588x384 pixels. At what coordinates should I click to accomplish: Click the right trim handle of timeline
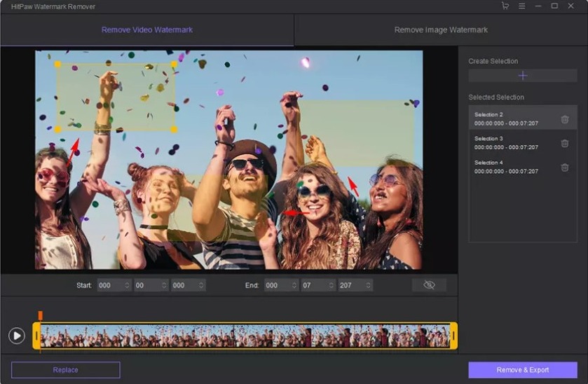tap(453, 336)
